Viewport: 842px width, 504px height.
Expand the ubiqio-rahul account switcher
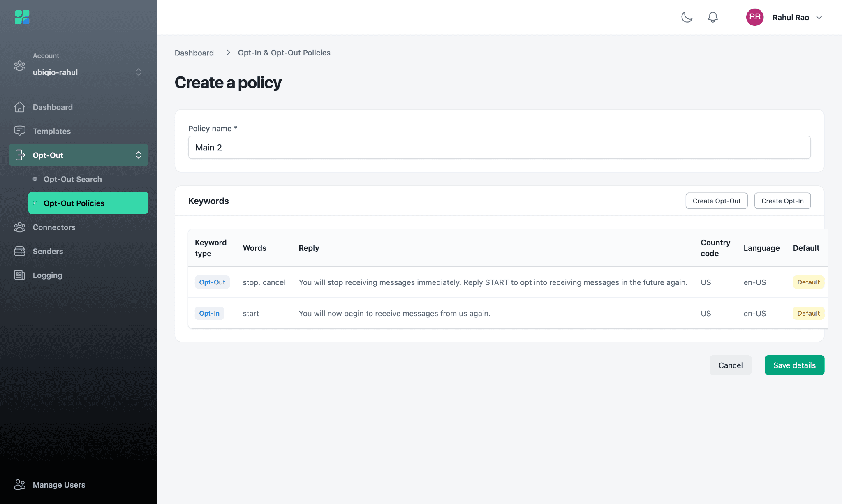pyautogui.click(x=139, y=72)
